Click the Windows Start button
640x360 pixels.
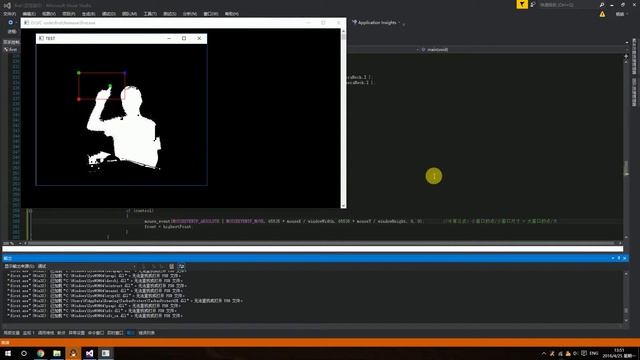pos(8,353)
